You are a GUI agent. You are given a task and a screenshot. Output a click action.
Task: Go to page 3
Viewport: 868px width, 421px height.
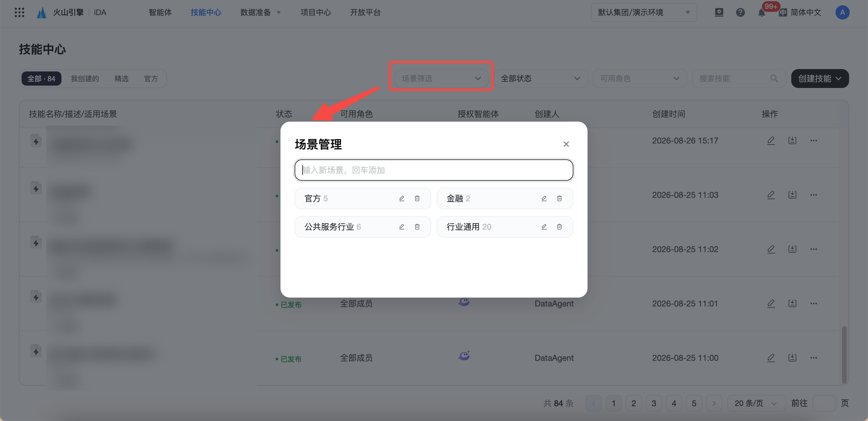coord(654,403)
